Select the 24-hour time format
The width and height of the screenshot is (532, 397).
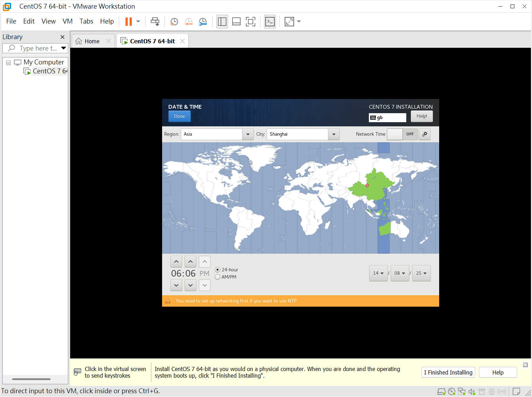[218, 270]
